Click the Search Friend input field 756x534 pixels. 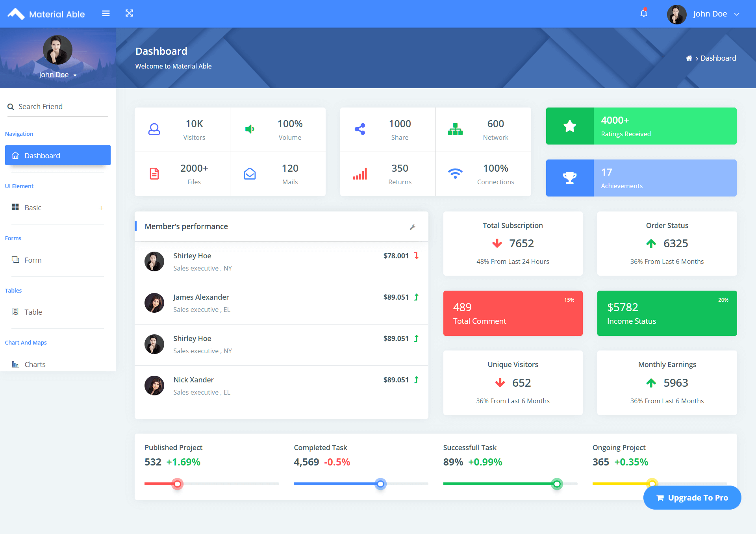(57, 106)
